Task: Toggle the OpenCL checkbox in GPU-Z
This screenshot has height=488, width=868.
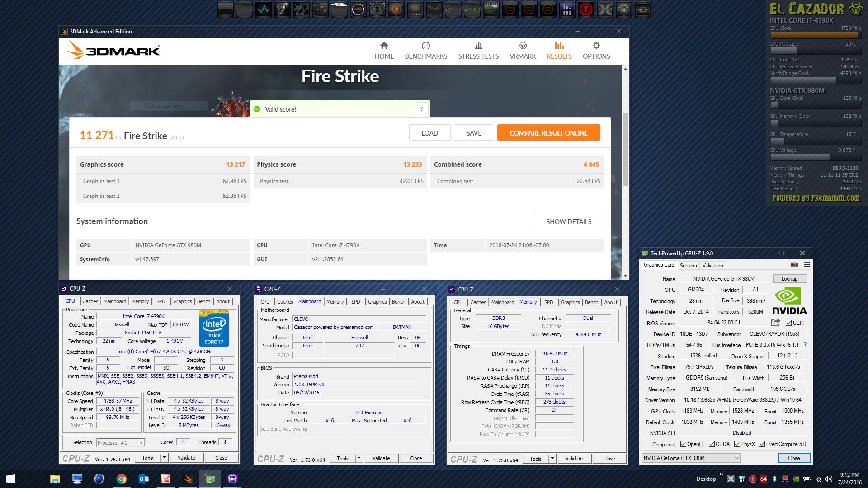Action: (683, 444)
